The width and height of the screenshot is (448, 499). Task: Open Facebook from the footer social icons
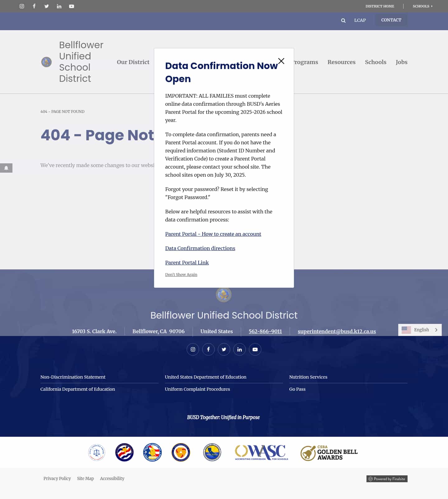[x=208, y=349]
